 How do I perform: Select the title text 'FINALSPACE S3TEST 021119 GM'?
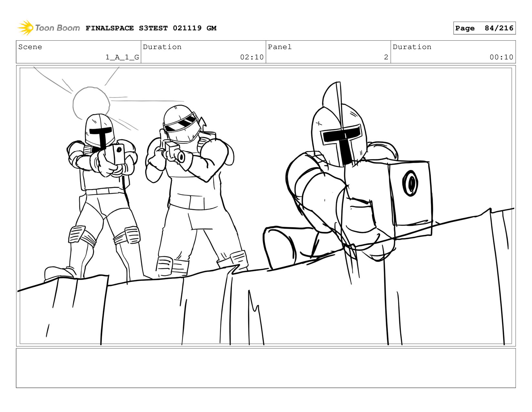point(151,28)
